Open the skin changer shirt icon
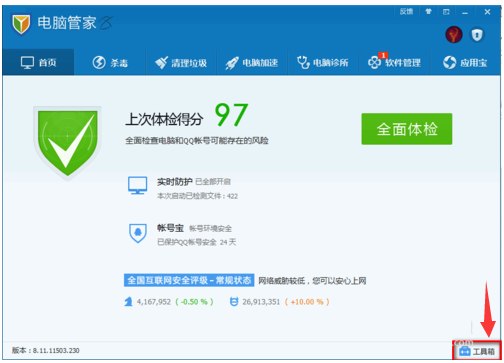The height and width of the screenshot is (363, 504). coord(428,12)
